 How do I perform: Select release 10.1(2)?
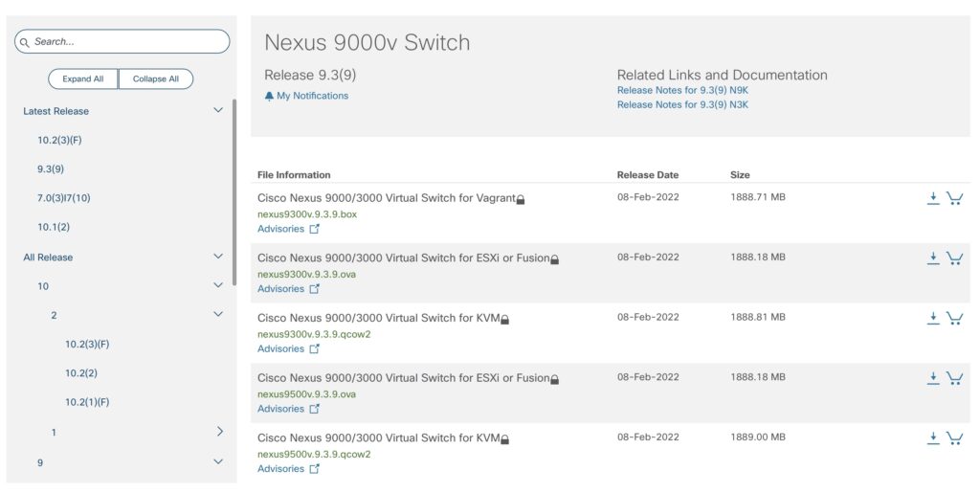tap(54, 227)
